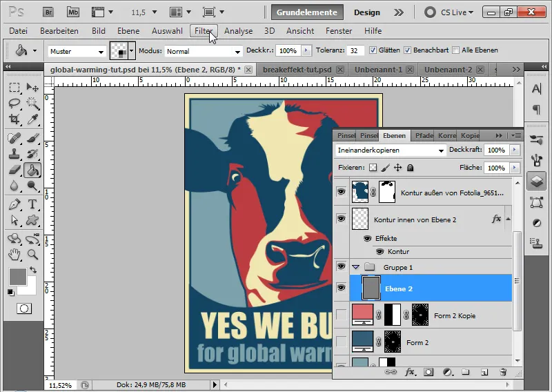Select the Blur tool
This screenshot has height=392, width=552.
[x=14, y=186]
